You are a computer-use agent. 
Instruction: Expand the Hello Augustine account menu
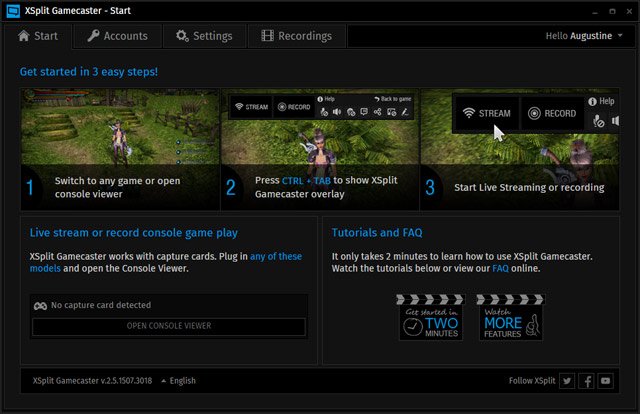pyautogui.click(x=585, y=36)
